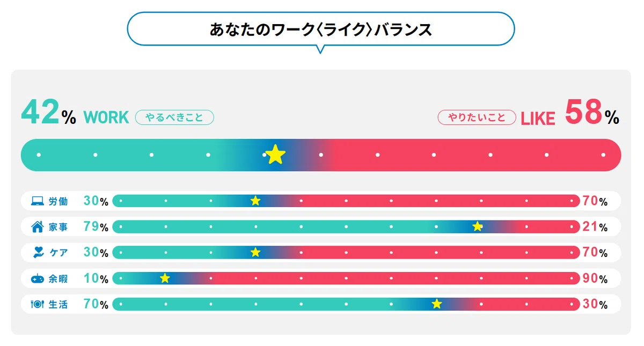The width and height of the screenshot is (644, 346).
Task: Click the yellow star on the 労働 bar
Action: coord(255,201)
